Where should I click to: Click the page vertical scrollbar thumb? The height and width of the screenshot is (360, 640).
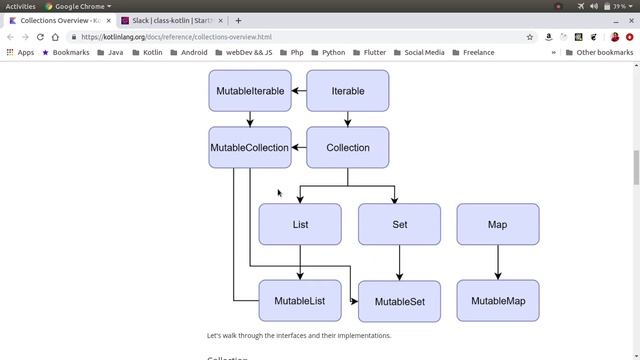(x=636, y=167)
